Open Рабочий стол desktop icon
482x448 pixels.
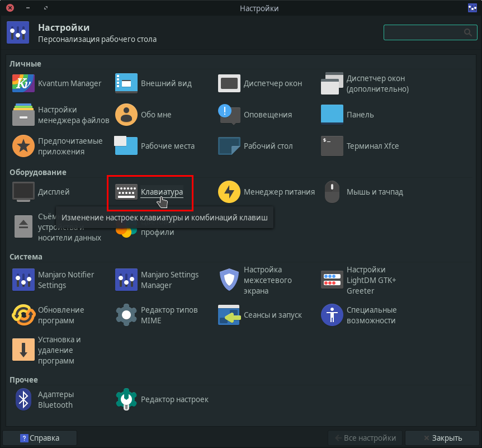point(229,146)
